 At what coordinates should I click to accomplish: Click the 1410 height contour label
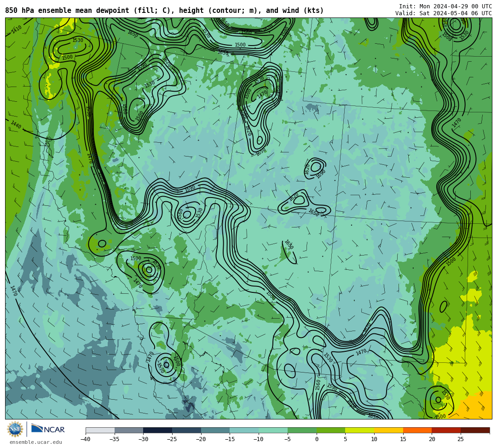(17, 29)
